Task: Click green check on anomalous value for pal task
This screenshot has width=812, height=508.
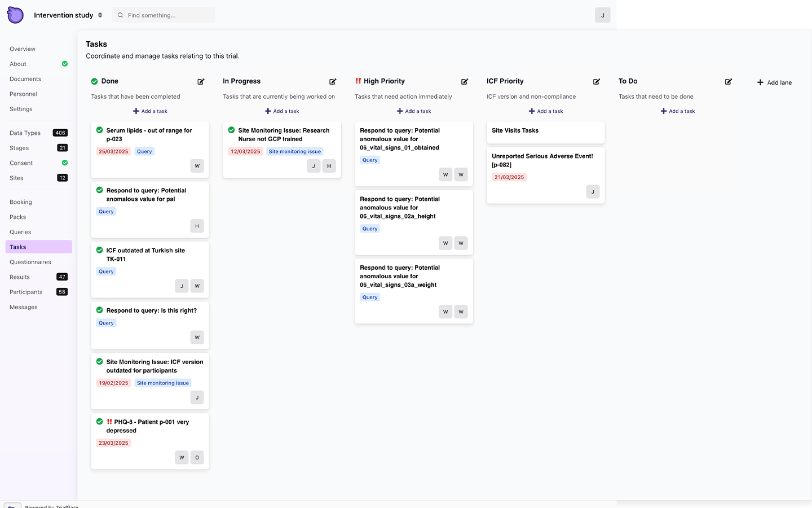Action: (x=99, y=190)
